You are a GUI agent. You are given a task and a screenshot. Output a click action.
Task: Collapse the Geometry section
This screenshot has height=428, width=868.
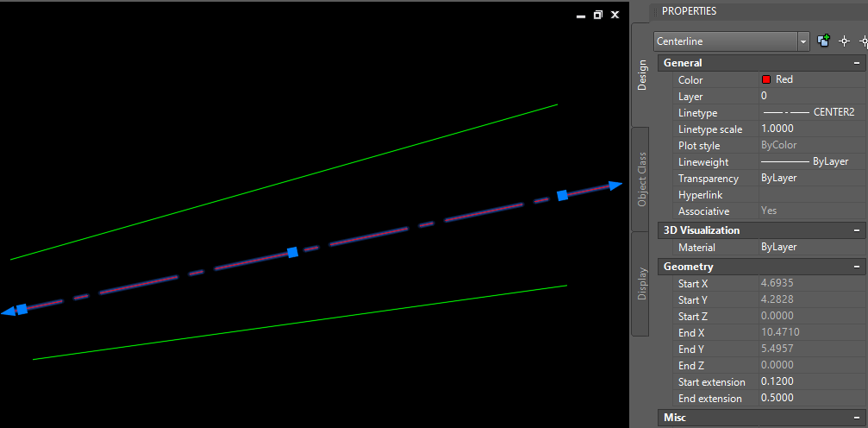857,267
